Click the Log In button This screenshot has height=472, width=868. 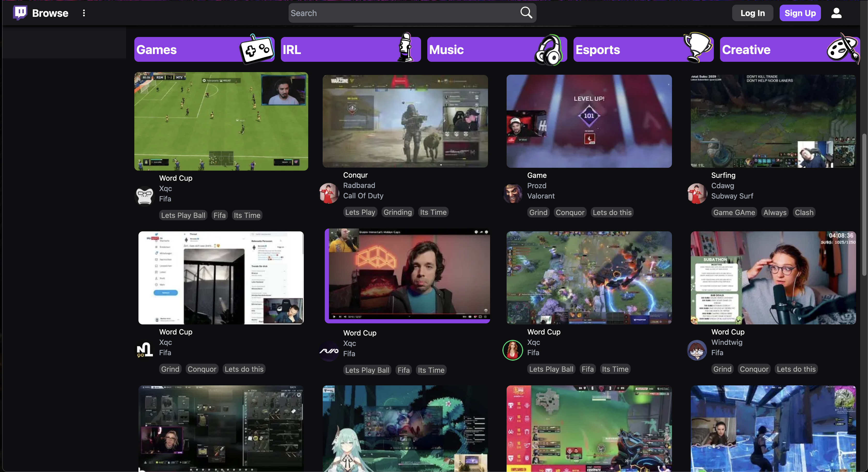click(753, 13)
